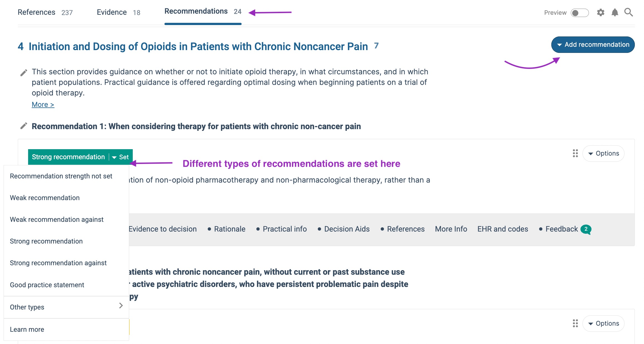The width and height of the screenshot is (644, 344).
Task: Open the first recommendation Options dropdown
Action: coord(603,153)
